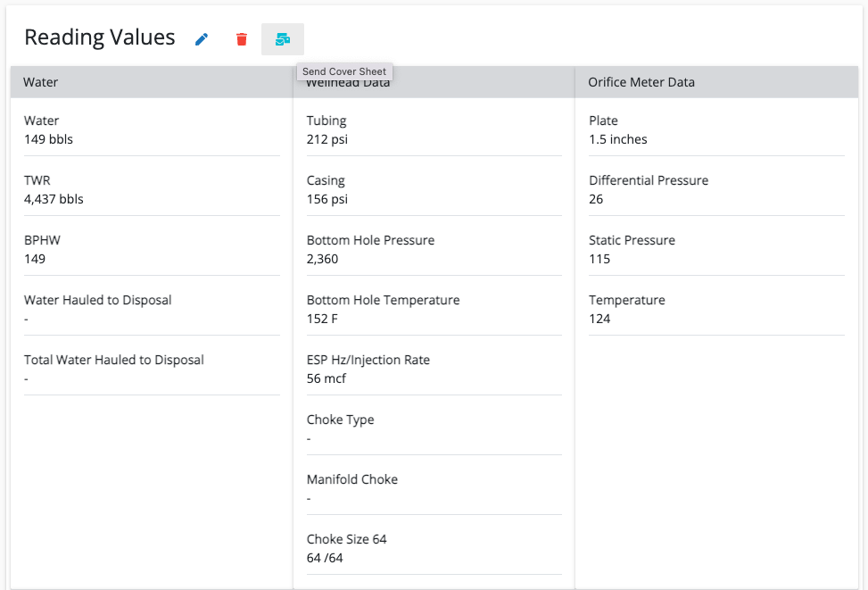Select the Orifice Meter Data column header

(x=641, y=82)
